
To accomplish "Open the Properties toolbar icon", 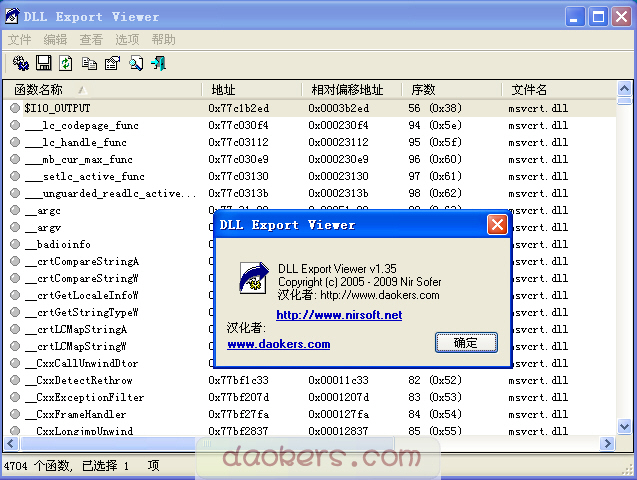I will click(x=113, y=63).
